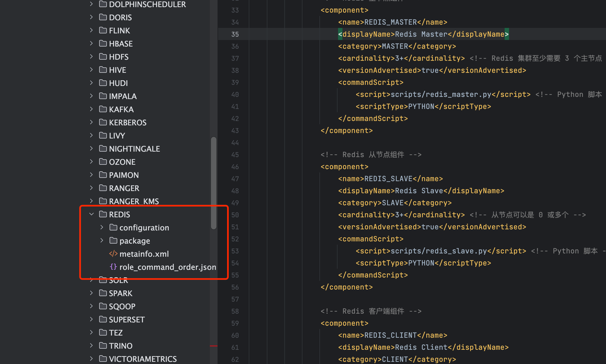
Task: Select the TRINO folder name
Action: pyautogui.click(x=121, y=346)
